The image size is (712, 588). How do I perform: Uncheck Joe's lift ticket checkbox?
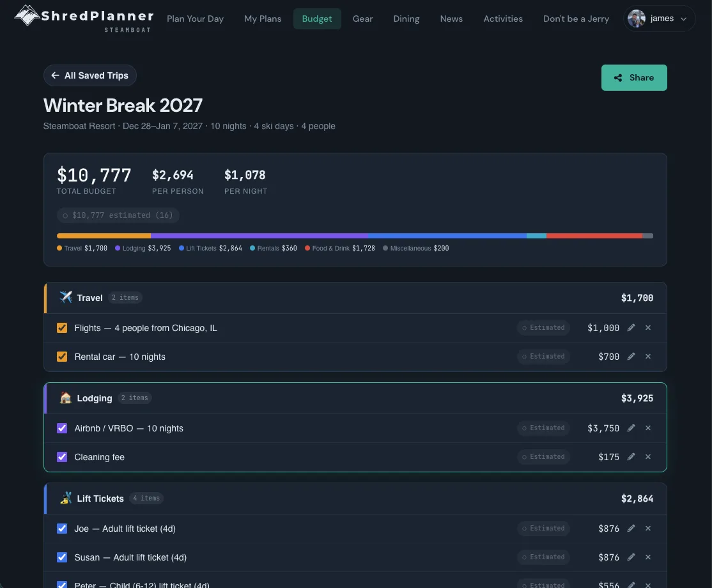coord(62,529)
